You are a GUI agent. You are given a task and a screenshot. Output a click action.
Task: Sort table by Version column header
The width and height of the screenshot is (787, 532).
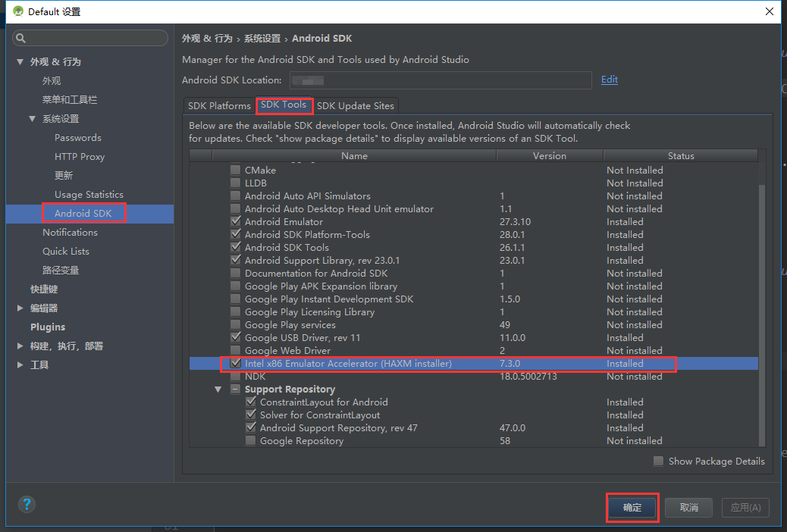pyautogui.click(x=550, y=155)
